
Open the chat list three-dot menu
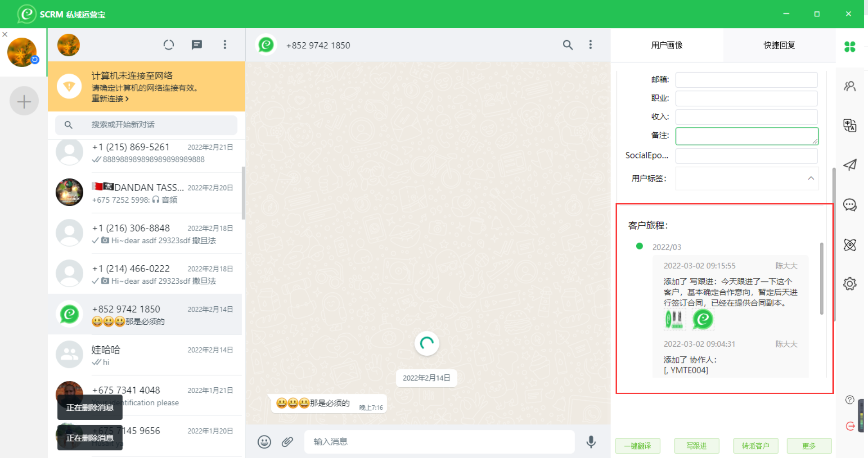click(225, 45)
